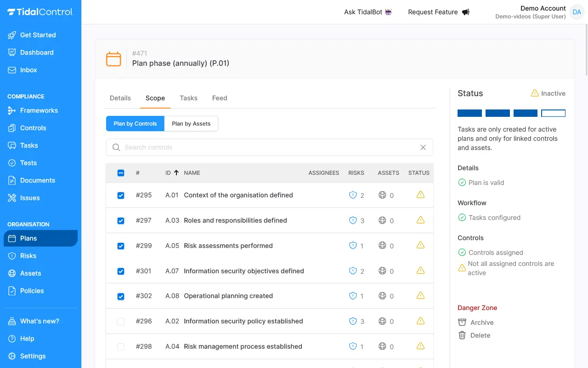This screenshot has height=368, width=588.
Task: Click the Policies document icon
Action: [12, 291]
